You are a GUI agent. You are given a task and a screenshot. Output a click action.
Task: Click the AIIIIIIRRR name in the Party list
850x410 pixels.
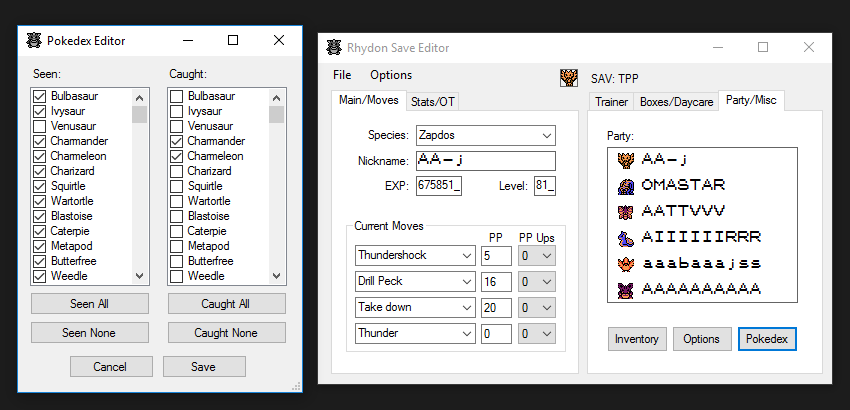tap(701, 237)
